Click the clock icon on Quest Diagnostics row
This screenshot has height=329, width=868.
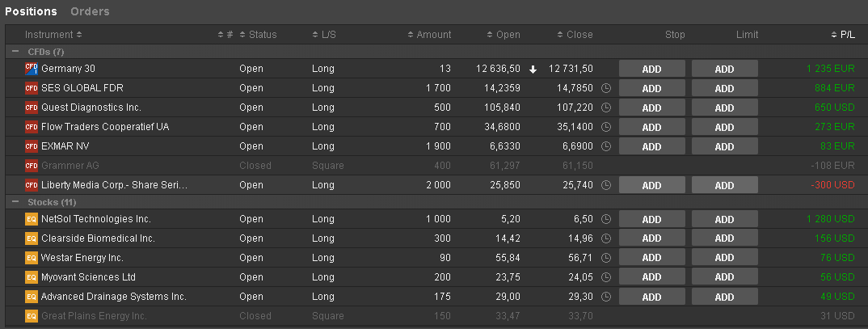point(606,108)
